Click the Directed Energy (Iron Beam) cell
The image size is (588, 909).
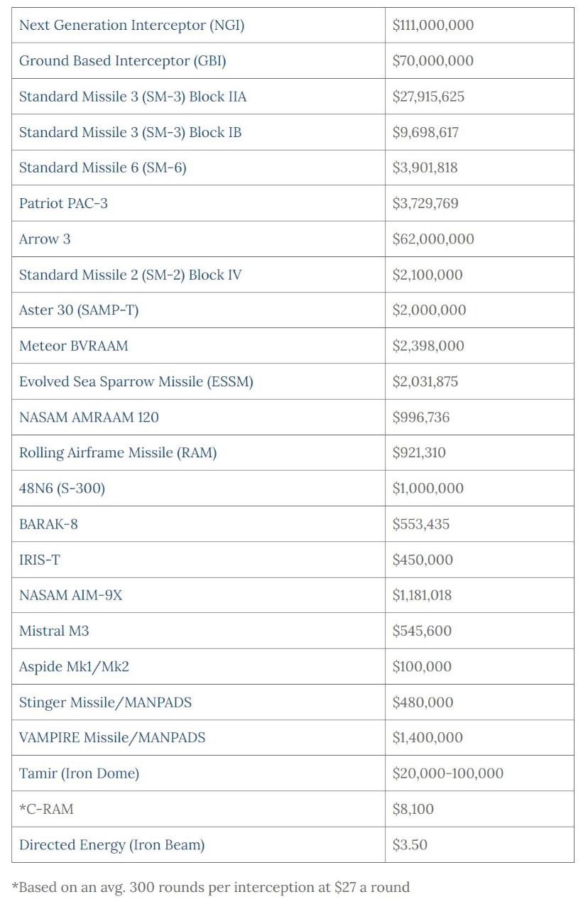tap(111, 845)
